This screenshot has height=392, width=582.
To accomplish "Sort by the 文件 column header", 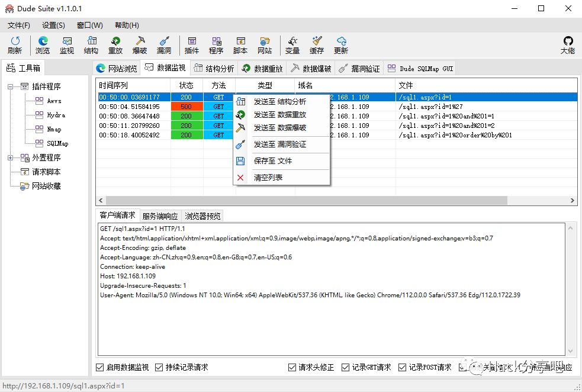I will 486,85.
